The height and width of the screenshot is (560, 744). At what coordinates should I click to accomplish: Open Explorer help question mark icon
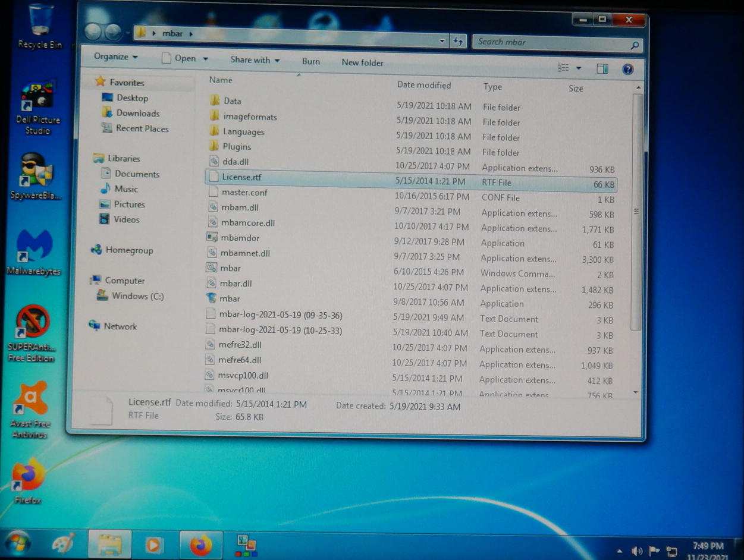pos(627,69)
